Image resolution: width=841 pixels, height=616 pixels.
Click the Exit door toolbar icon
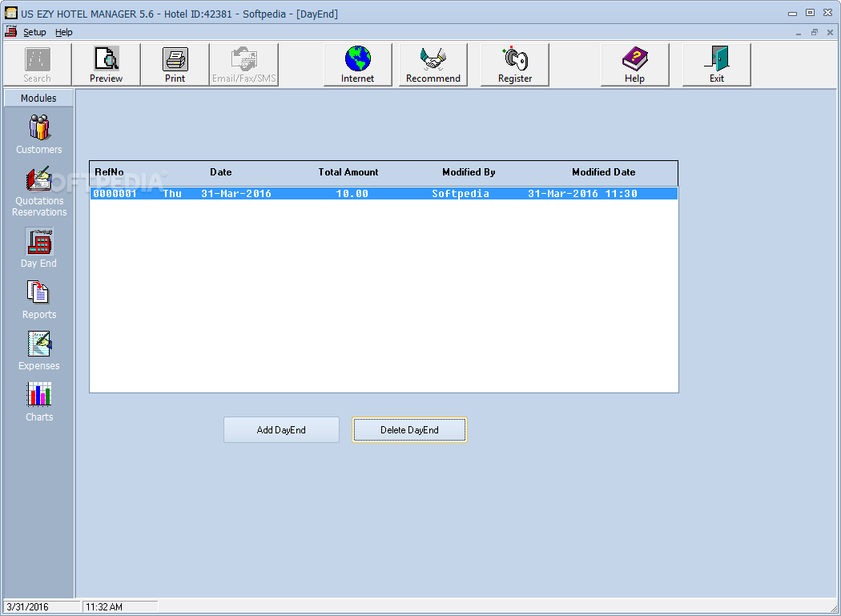click(x=717, y=64)
